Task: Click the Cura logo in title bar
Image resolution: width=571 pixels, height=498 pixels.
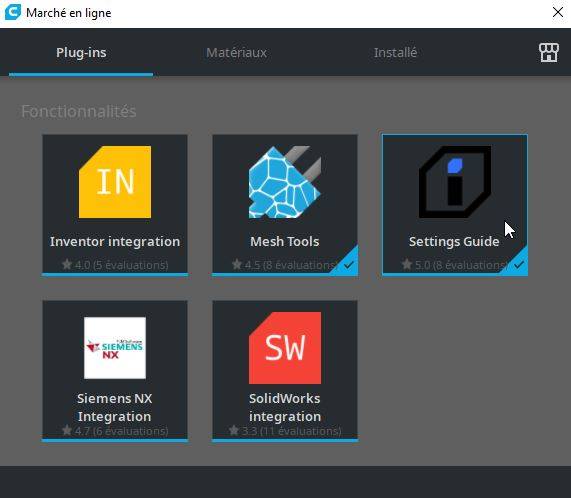Action: pos(13,12)
